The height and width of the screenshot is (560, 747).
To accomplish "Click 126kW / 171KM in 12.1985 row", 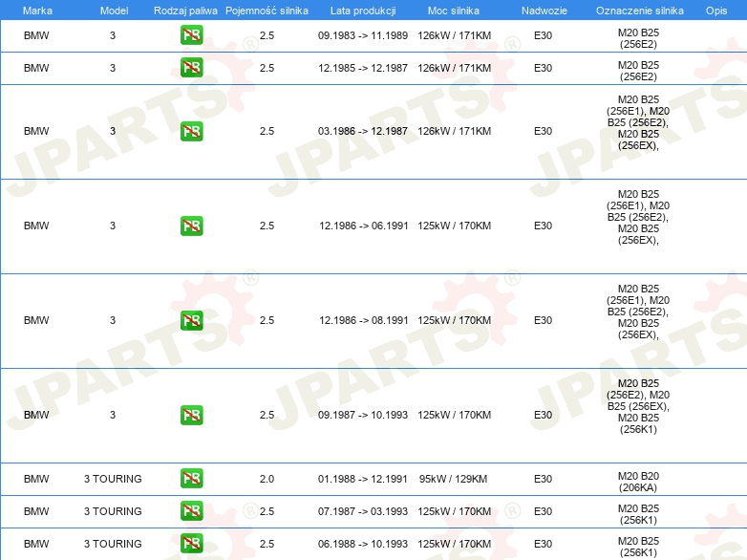I will coord(454,68).
